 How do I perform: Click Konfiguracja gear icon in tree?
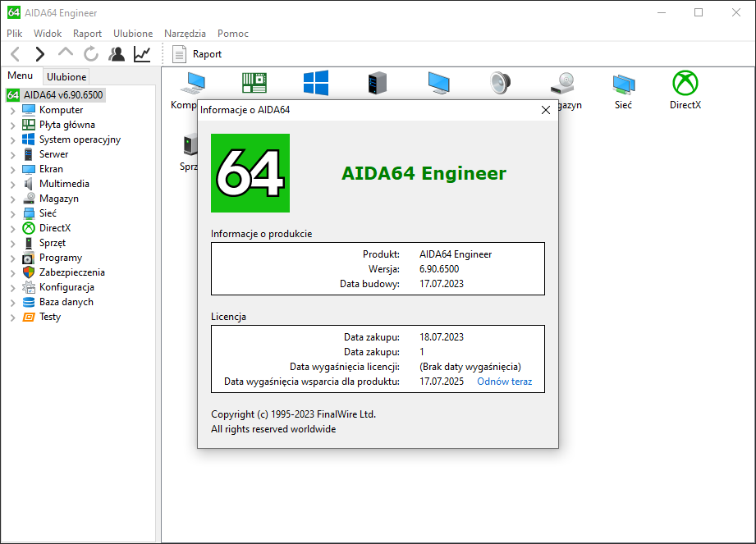[29, 287]
